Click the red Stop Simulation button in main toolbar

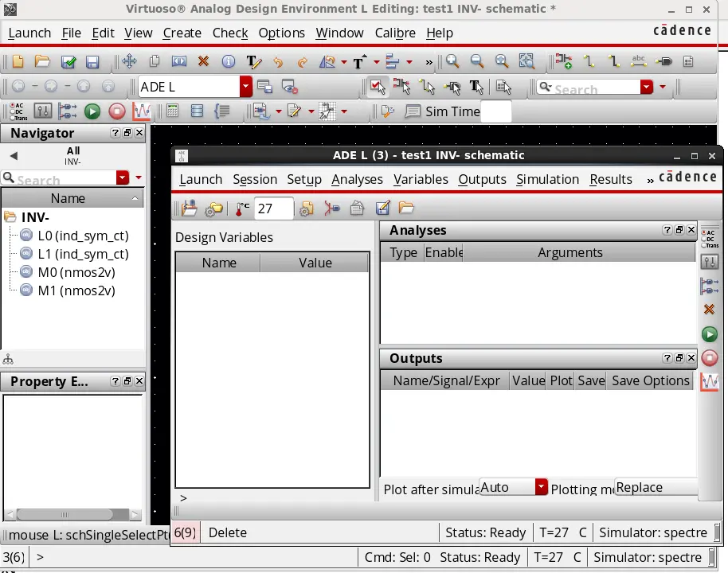click(117, 111)
